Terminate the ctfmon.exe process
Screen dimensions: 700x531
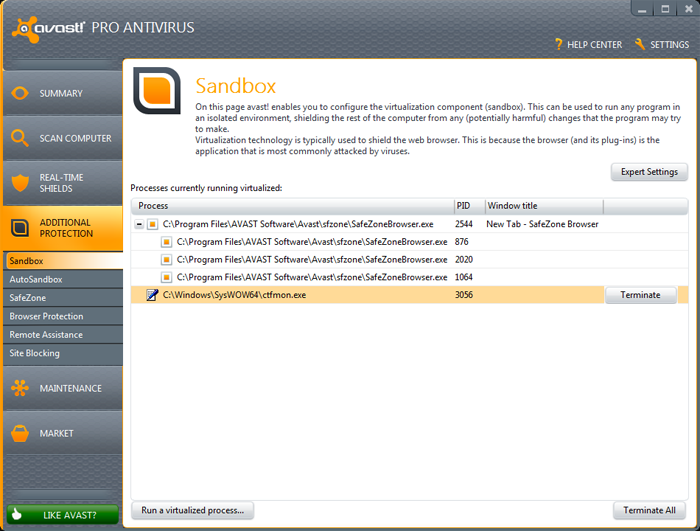click(x=640, y=295)
